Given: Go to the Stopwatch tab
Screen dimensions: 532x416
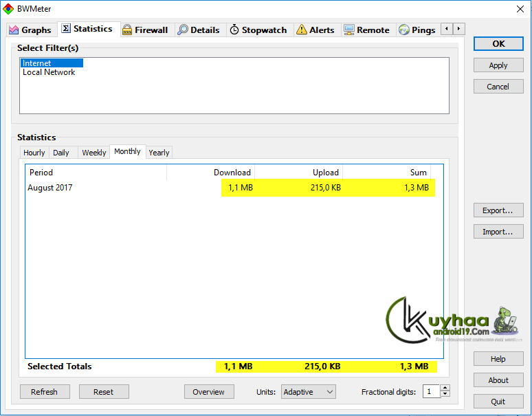Looking at the screenshot, I should [x=258, y=30].
